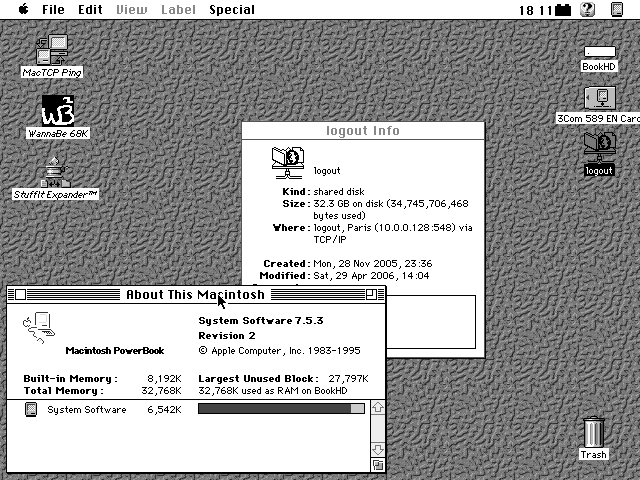
Task: Select the logout shared disk on desktop
Action: click(x=599, y=147)
